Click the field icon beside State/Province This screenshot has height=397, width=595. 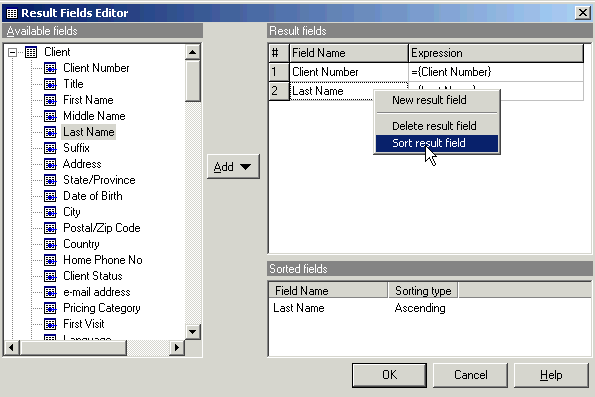[x=50, y=180]
